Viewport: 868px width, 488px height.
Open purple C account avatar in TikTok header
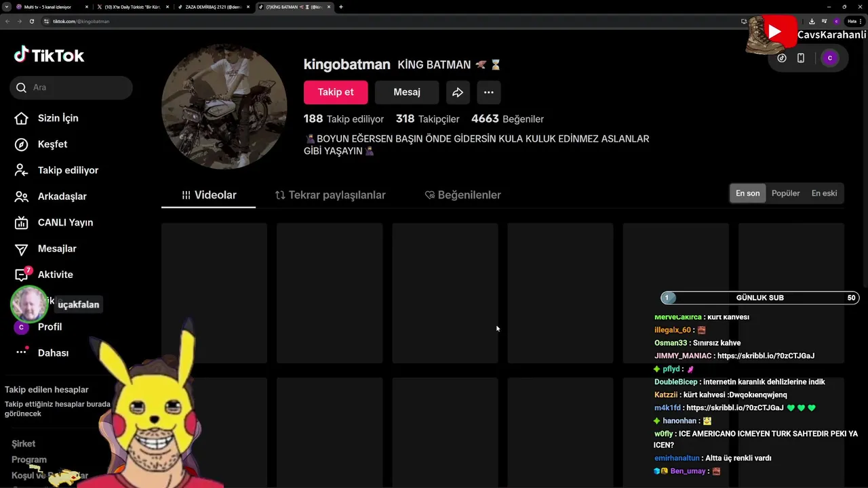coord(830,58)
